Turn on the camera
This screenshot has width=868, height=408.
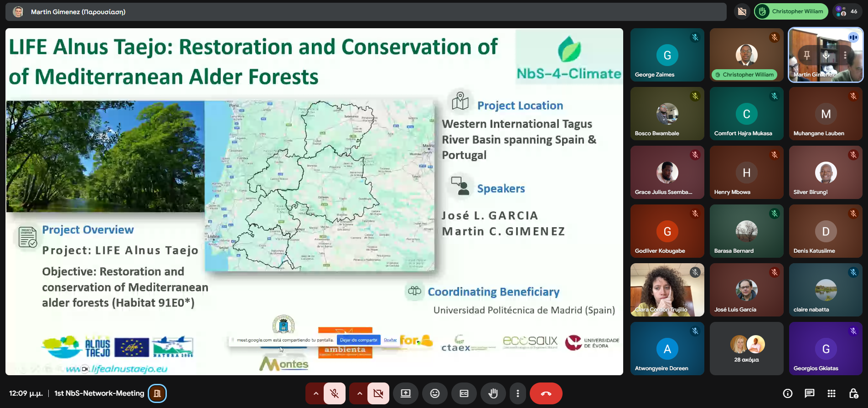click(378, 393)
